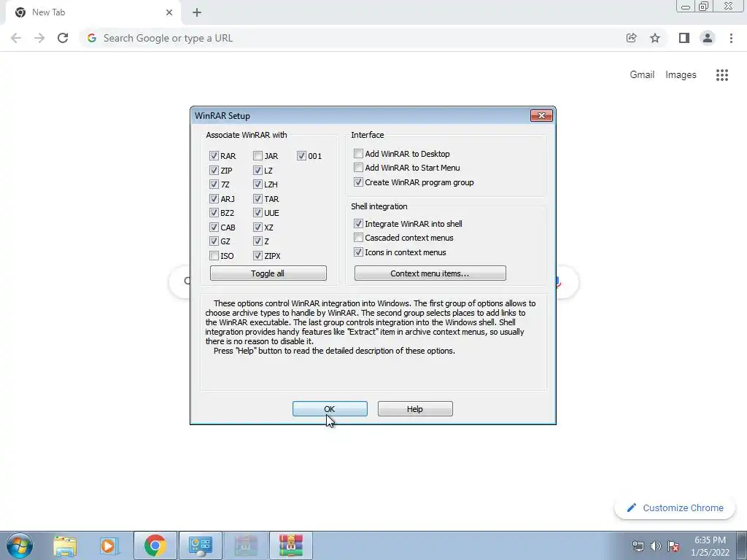This screenshot has height=560, width=747.
Task: Enable Cascaded context menus
Action: pos(358,238)
